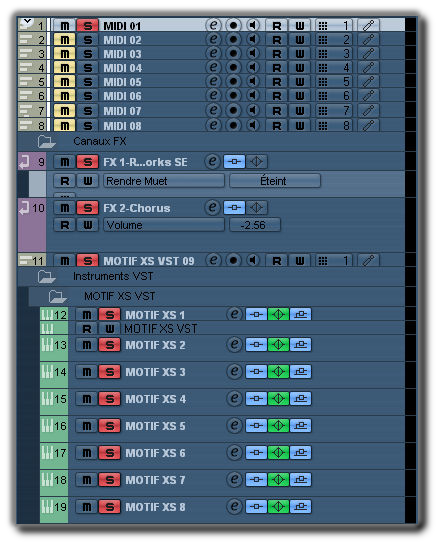The width and height of the screenshot is (444, 550).
Task: Disable solo on MIDI 01 track
Action: 87,26
